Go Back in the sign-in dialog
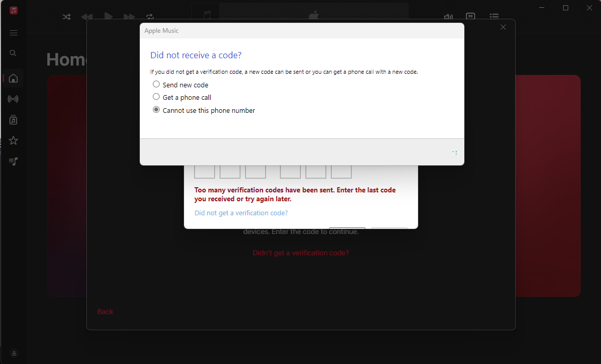 point(105,311)
